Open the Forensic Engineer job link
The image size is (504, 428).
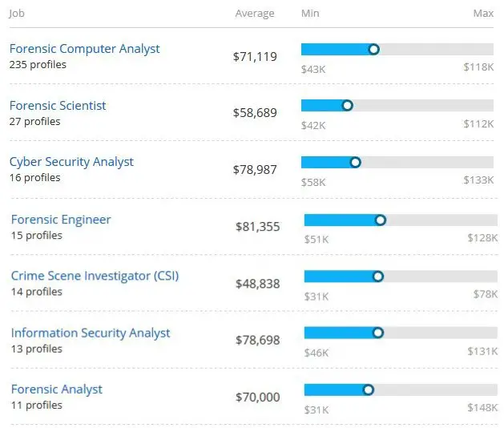61,220
